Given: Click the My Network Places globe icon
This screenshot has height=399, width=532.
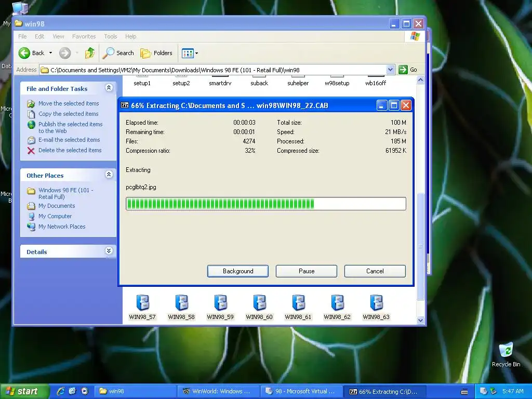Looking at the screenshot, I should click(x=31, y=227).
